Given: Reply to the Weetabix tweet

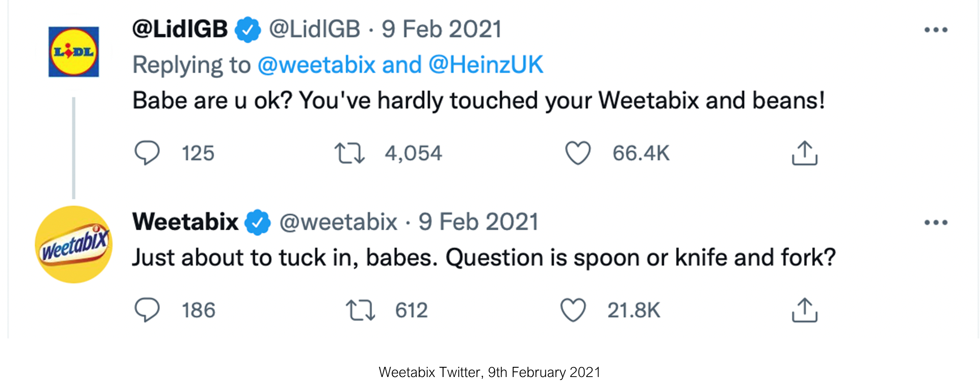Looking at the screenshot, I should 147,310.
